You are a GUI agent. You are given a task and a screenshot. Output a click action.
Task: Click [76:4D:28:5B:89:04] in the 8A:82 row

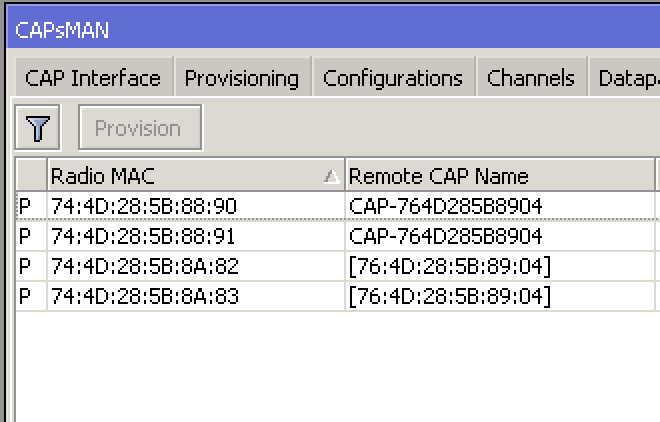coord(450,266)
